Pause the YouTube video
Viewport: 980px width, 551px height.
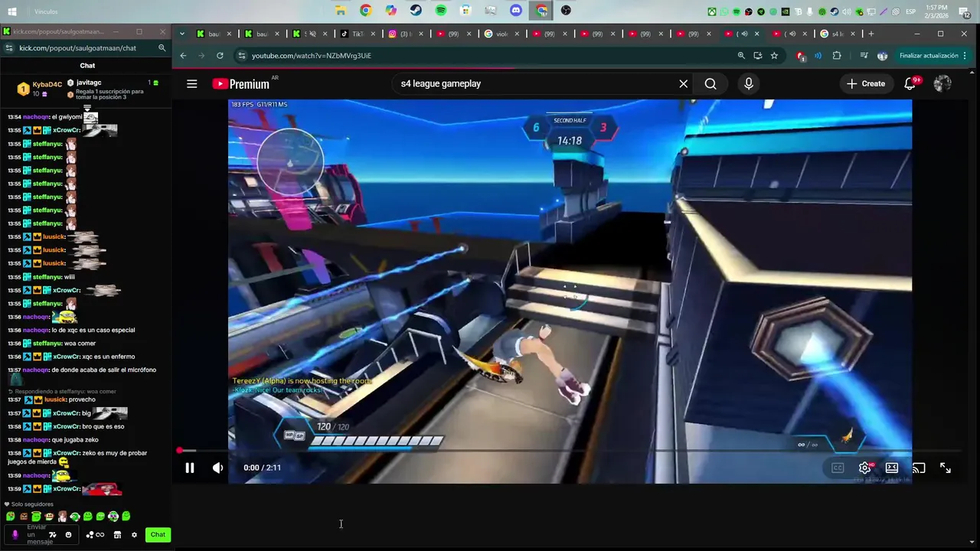(x=190, y=468)
